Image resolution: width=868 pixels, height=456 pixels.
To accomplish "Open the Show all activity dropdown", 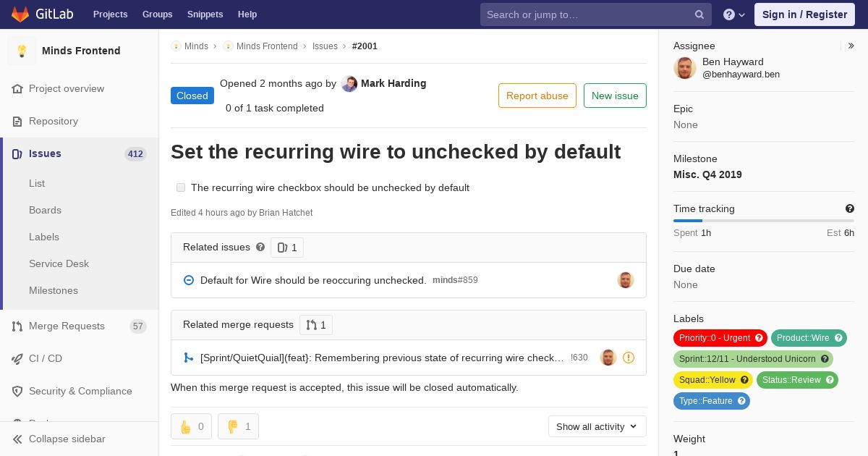I will 597,426.
